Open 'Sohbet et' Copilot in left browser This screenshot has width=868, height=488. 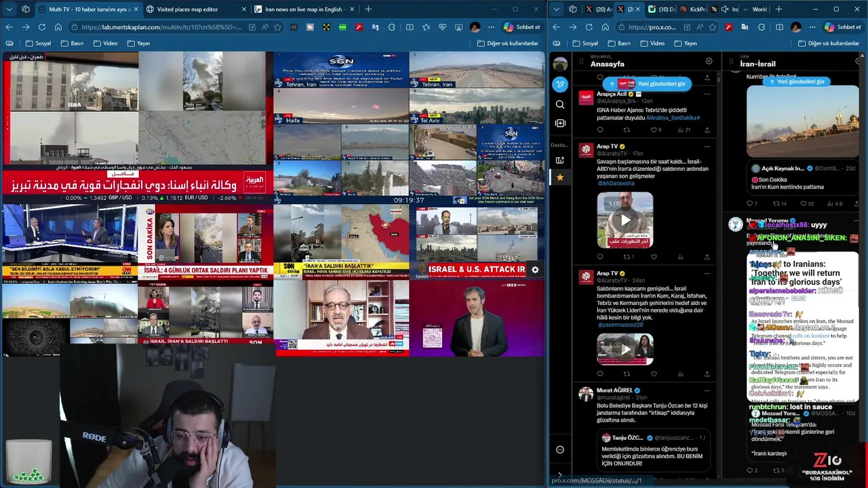coord(521,27)
